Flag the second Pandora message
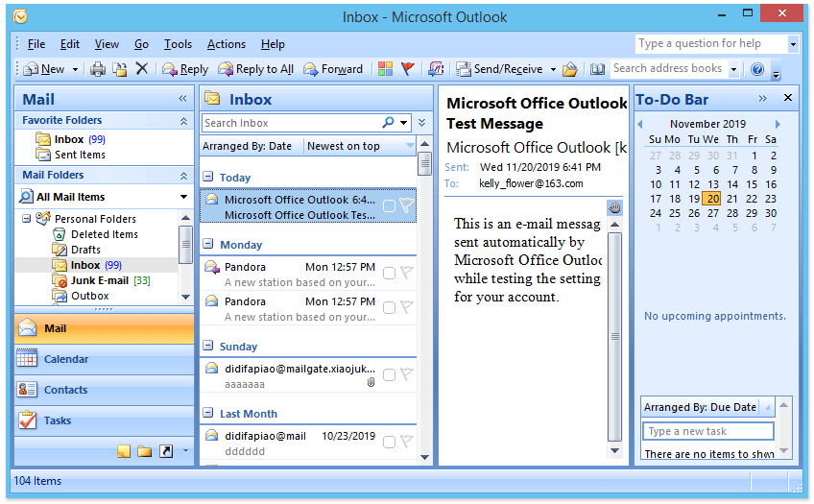The width and height of the screenshot is (814, 504). coord(407,307)
